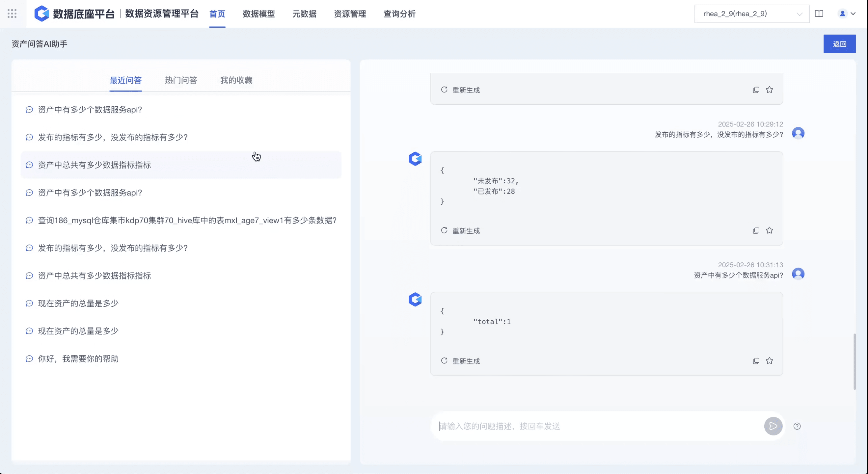Copy the topmost partially visible answer

(x=756, y=90)
